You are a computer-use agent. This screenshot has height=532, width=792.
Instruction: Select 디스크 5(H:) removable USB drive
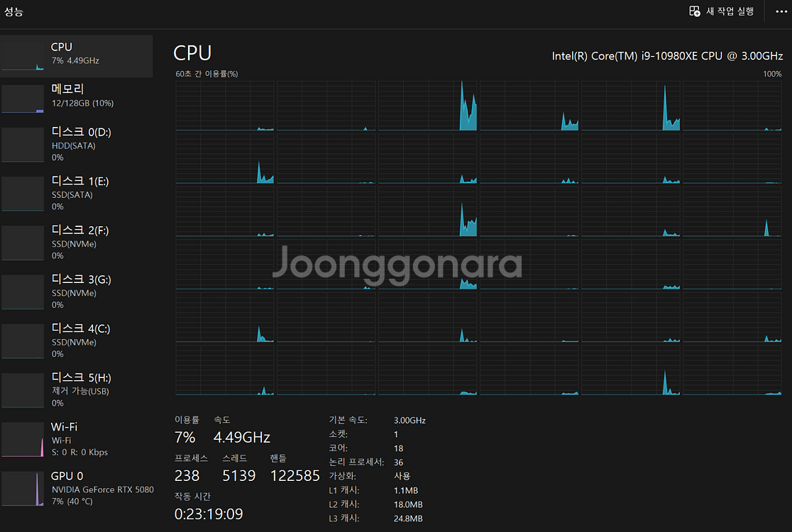point(81,389)
